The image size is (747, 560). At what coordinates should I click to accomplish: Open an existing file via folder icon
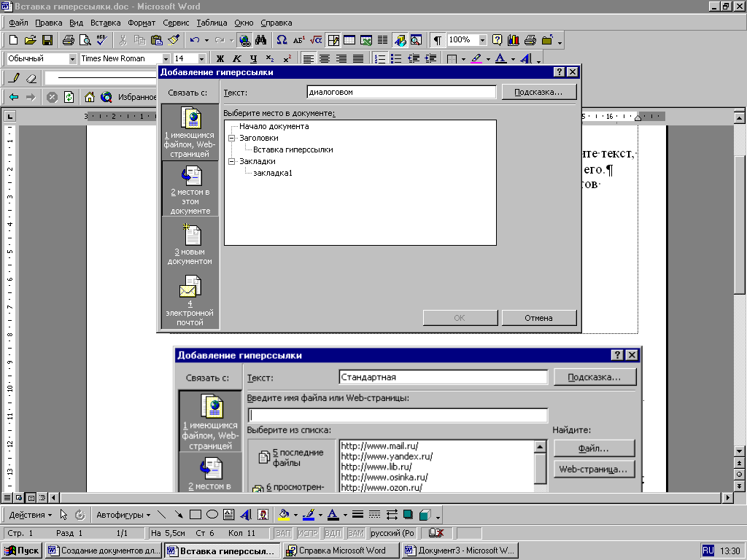[x=30, y=40]
